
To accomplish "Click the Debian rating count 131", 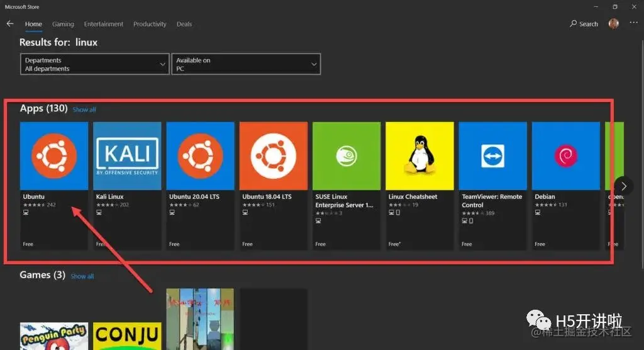I will pyautogui.click(x=563, y=205).
